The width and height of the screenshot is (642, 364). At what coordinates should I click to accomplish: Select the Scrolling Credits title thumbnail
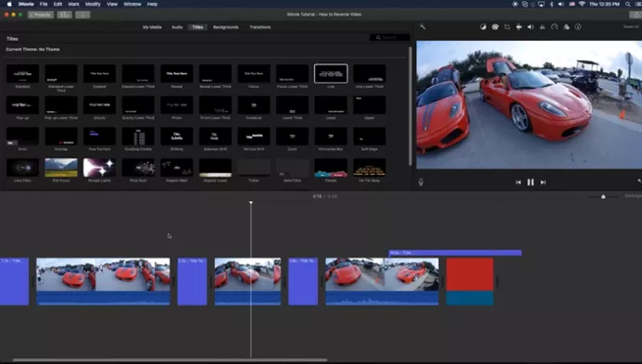point(138,136)
